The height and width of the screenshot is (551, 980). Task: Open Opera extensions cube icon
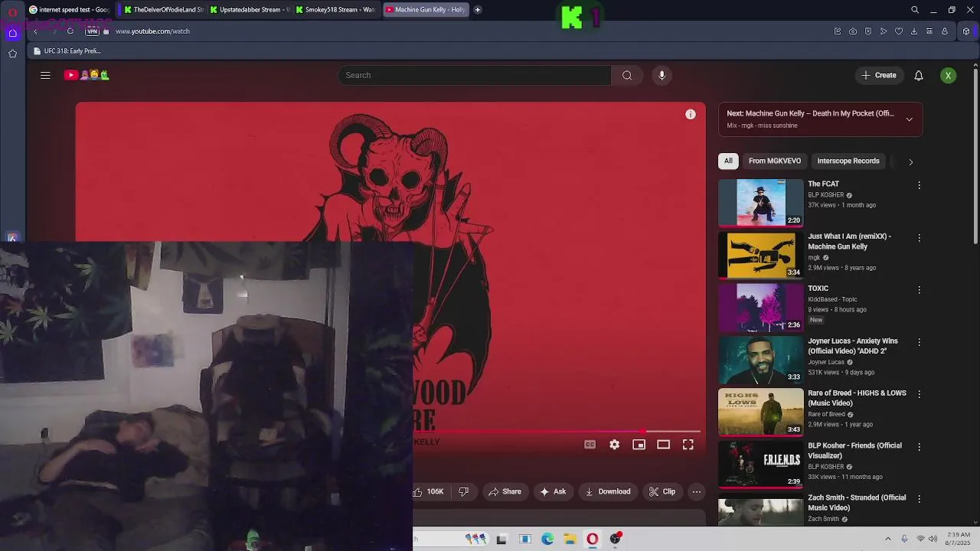coord(966,31)
